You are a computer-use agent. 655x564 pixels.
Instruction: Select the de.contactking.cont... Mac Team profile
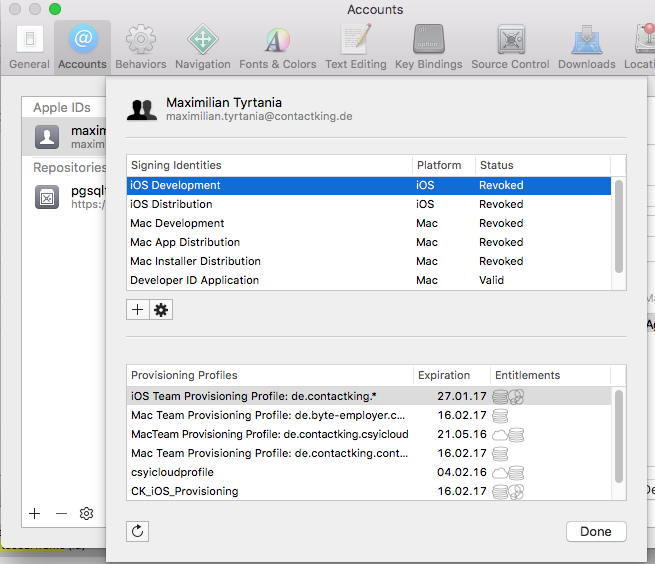coord(369,453)
